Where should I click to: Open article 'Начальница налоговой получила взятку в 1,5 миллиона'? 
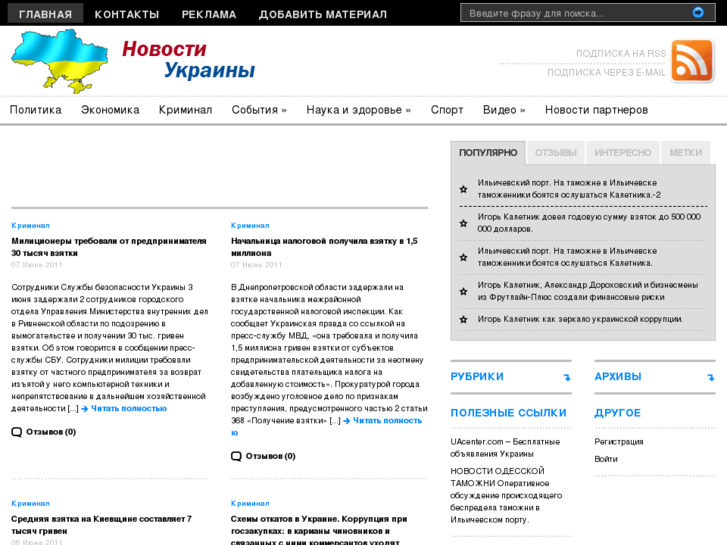324,247
